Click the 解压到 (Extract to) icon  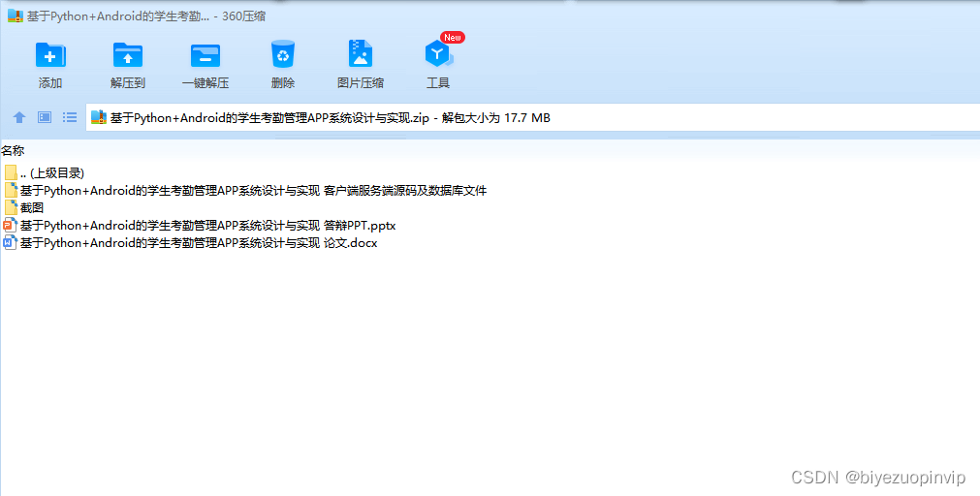(x=128, y=55)
